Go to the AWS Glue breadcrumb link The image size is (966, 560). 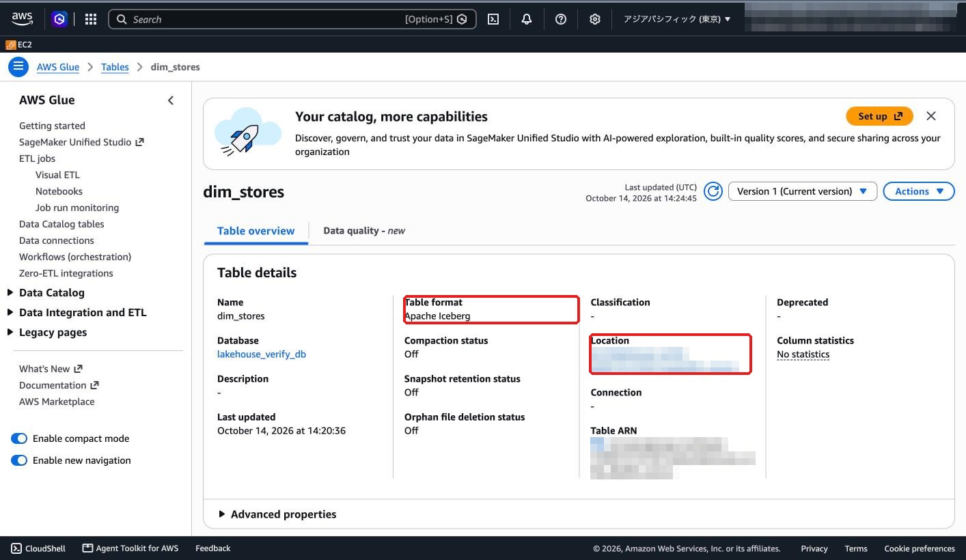58,67
